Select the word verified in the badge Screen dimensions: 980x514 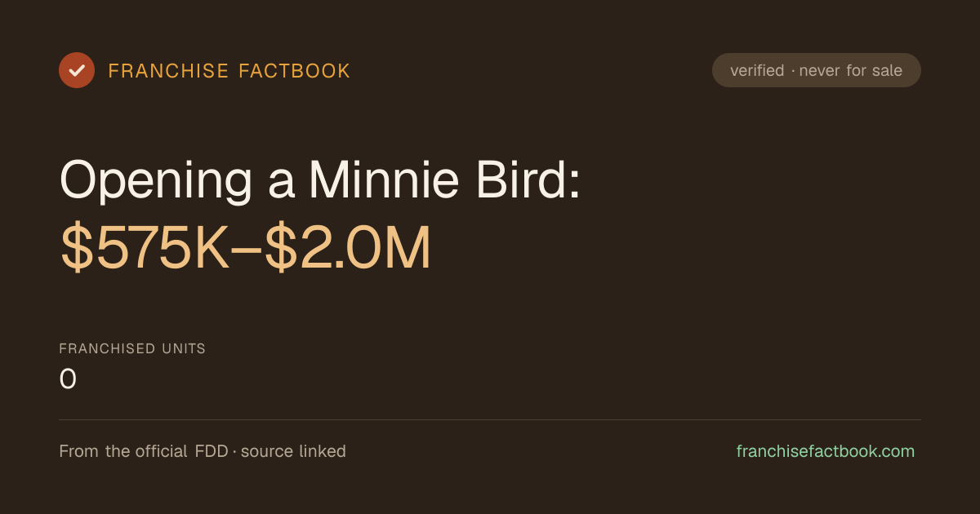click(757, 71)
